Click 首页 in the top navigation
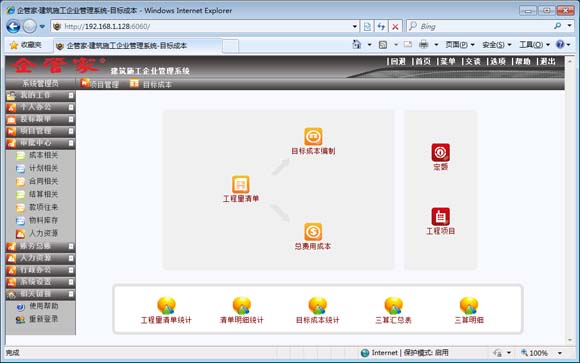The width and height of the screenshot is (580, 363). (x=423, y=61)
